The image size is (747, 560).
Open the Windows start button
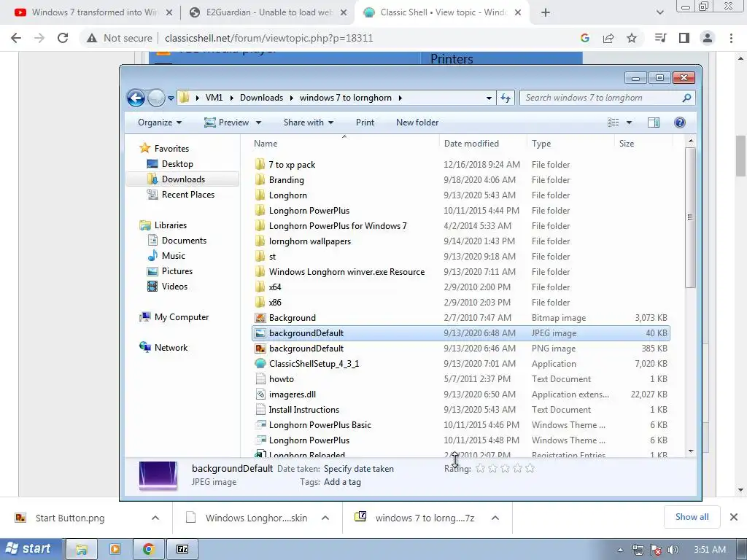click(x=31, y=549)
